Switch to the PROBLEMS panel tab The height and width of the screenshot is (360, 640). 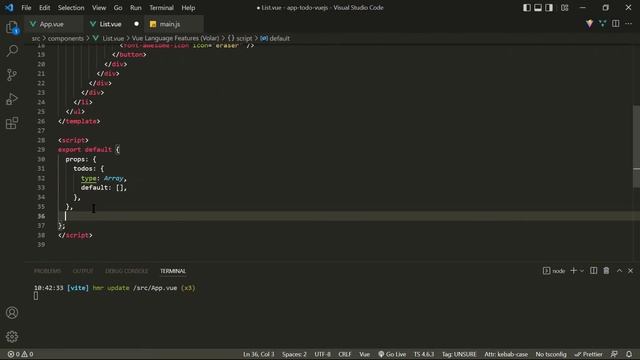pos(47,271)
